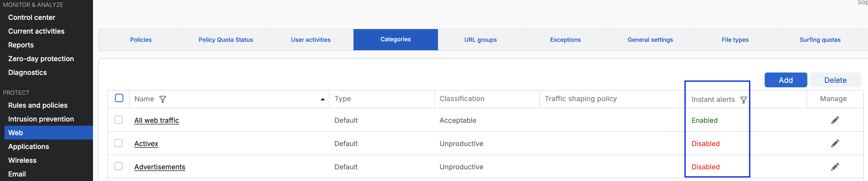Open the Advertisements category link
This screenshot has height=181, width=868.
[160, 167]
